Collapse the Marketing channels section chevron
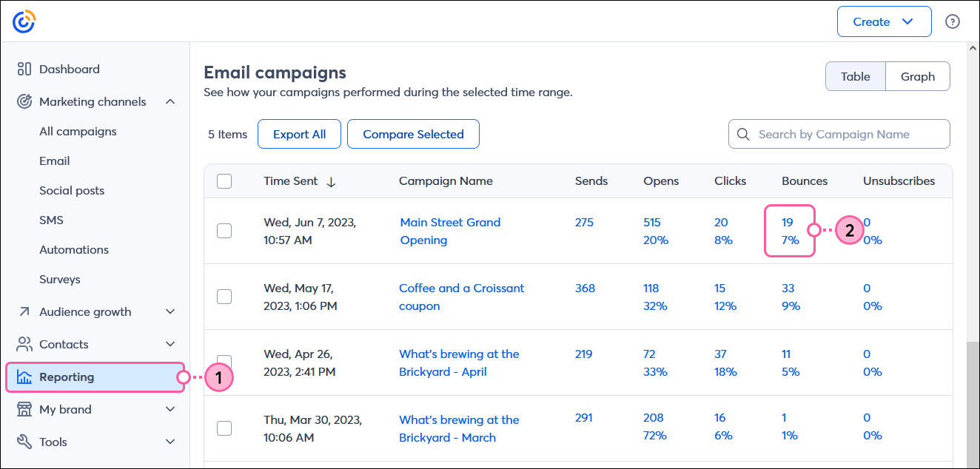The height and width of the screenshot is (469, 980). click(170, 101)
